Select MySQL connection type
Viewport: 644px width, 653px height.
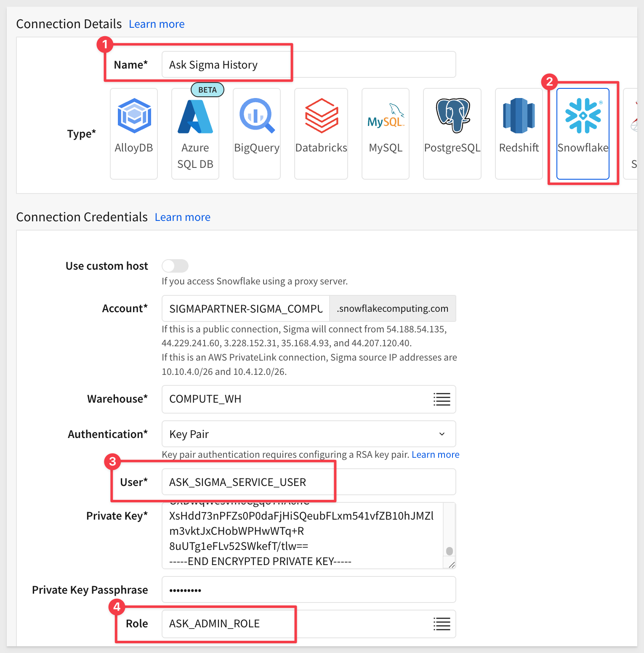point(386,134)
